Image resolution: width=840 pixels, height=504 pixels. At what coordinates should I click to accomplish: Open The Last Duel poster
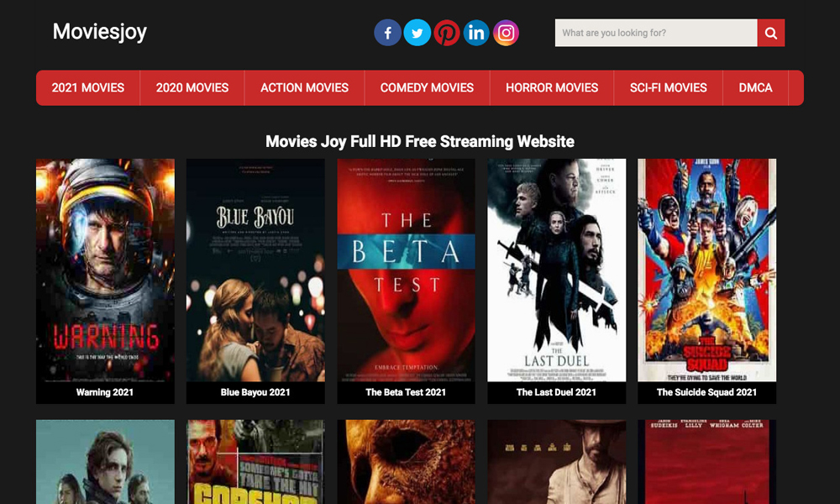pos(556,270)
